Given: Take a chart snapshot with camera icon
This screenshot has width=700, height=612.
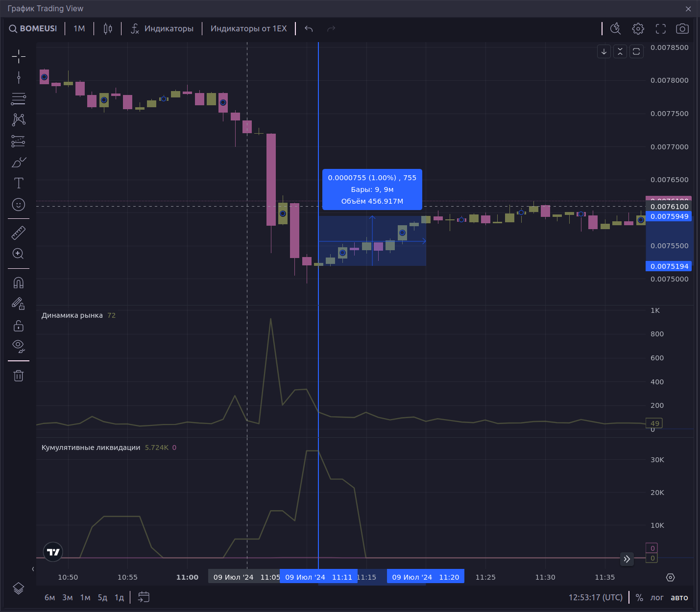Looking at the screenshot, I should click(x=682, y=29).
